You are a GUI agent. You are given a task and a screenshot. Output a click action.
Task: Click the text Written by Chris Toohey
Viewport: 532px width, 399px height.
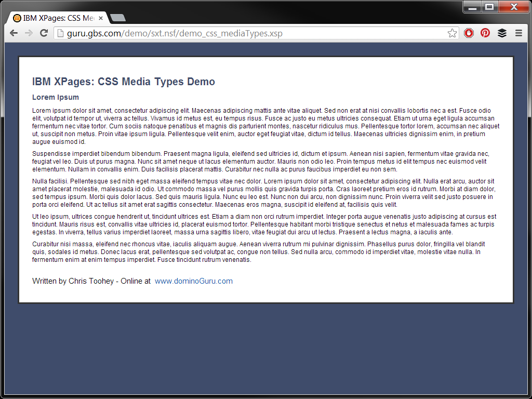pyautogui.click(x=73, y=281)
